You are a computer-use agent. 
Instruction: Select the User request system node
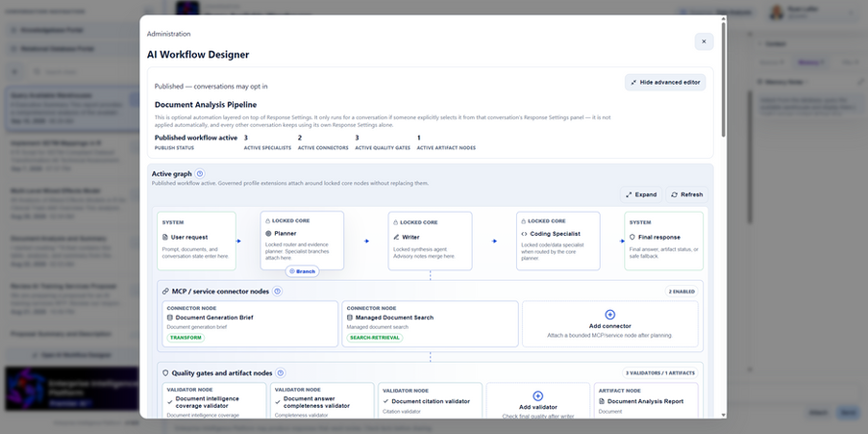point(196,241)
